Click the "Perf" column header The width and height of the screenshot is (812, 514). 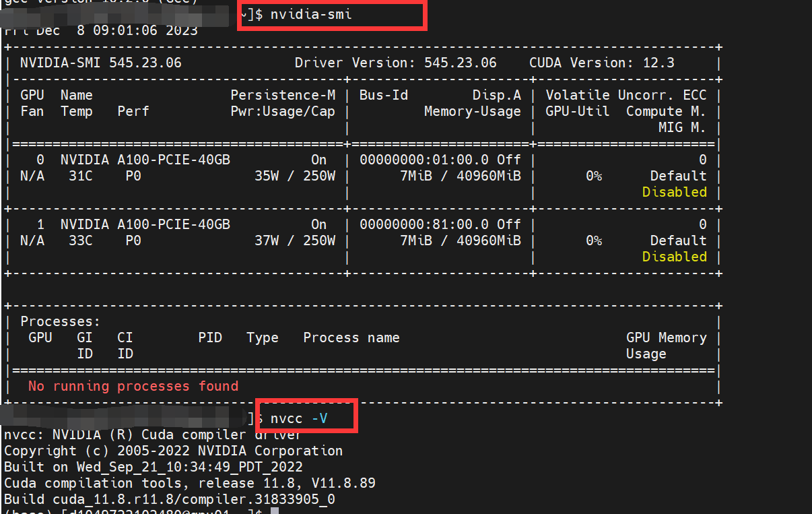click(x=133, y=111)
